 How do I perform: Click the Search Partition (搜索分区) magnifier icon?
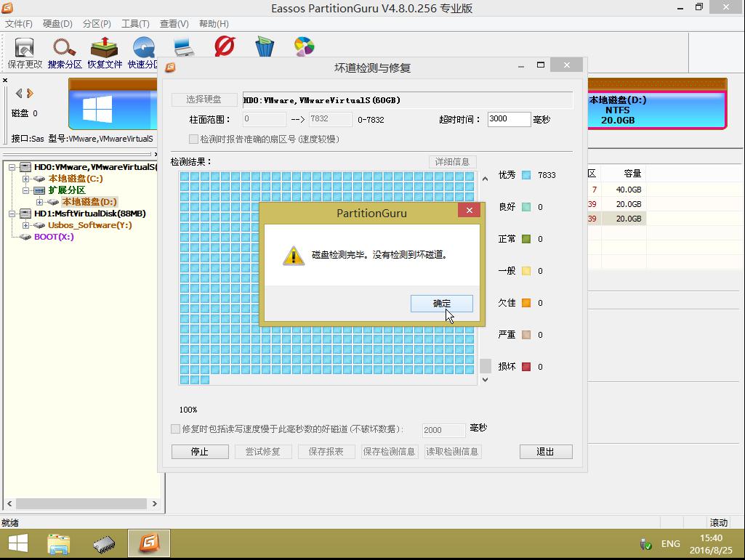pos(65,47)
